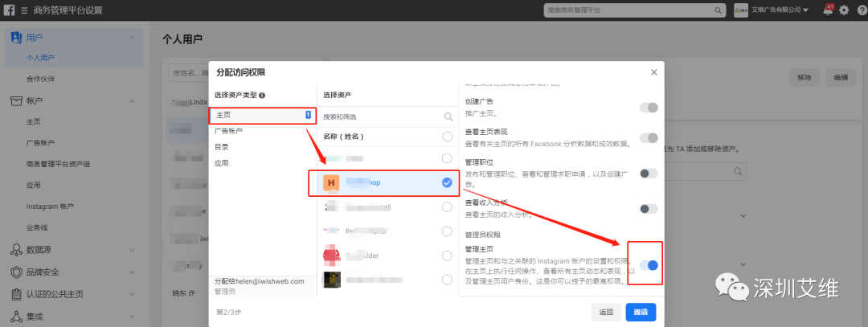This screenshot has width=868, height=327.
Task: Toggle the 创建广告 switch
Action: [x=649, y=108]
